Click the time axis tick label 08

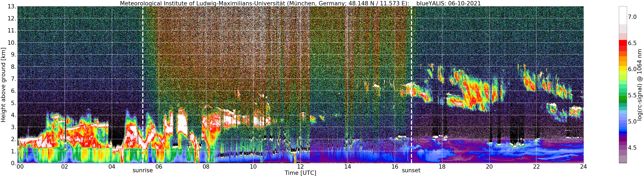[x=206, y=166]
